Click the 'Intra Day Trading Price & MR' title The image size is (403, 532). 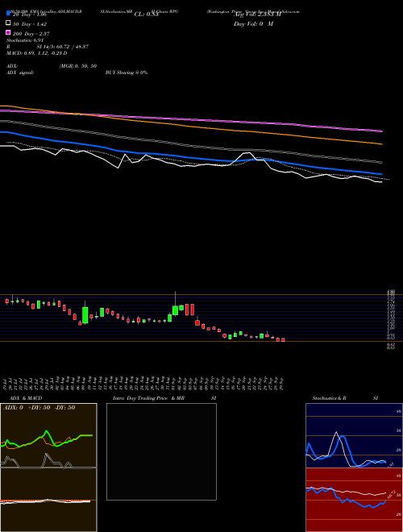[x=148, y=398]
